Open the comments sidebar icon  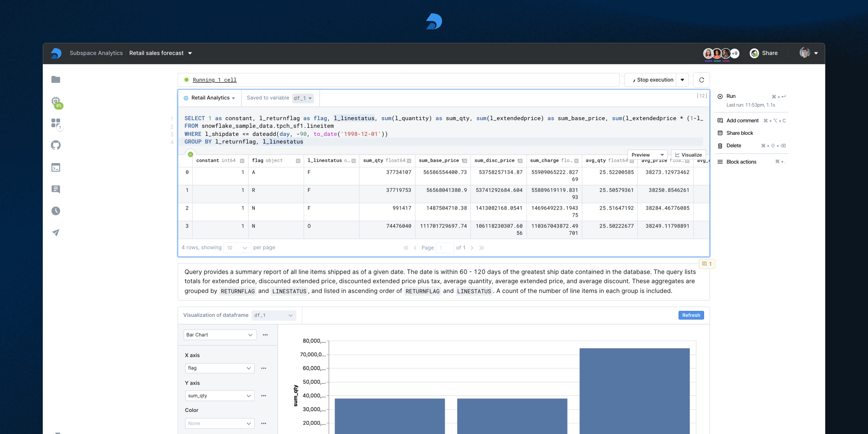pos(56,189)
